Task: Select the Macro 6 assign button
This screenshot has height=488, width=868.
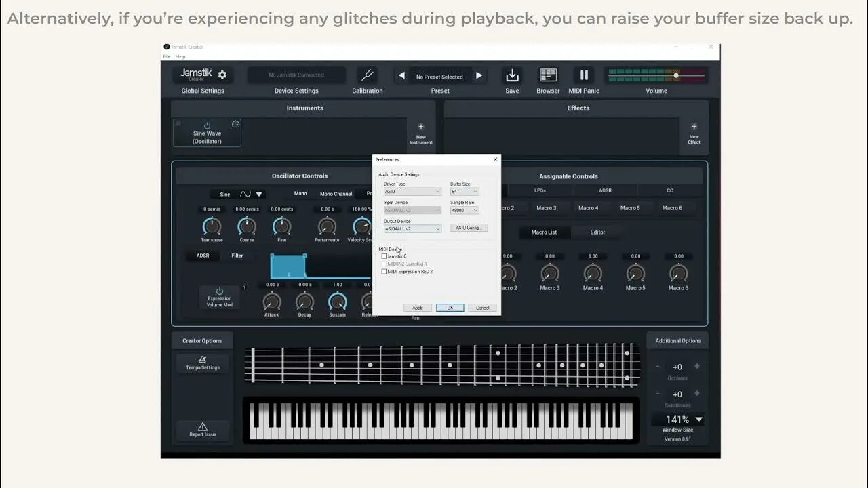Action: pos(672,208)
